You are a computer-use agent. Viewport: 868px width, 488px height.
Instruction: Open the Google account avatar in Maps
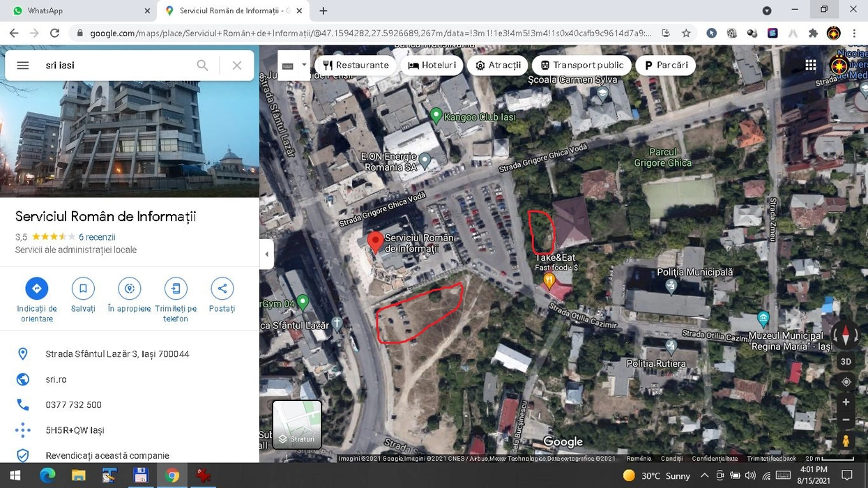coord(840,66)
